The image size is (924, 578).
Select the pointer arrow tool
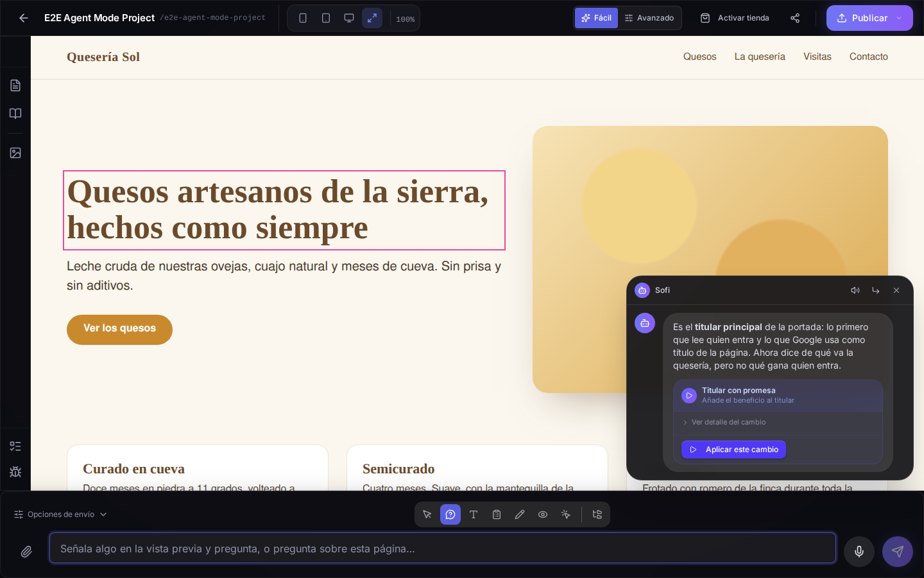tap(427, 514)
